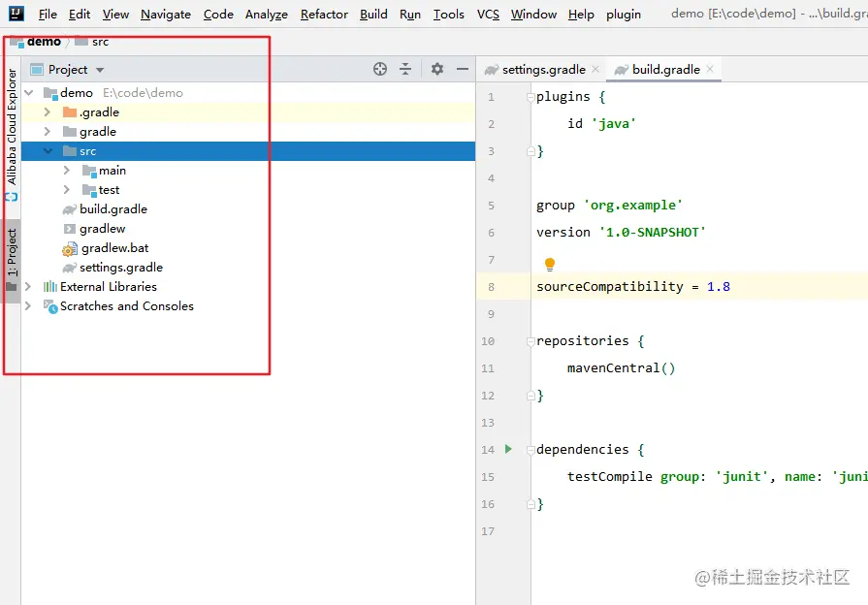Click the .gradle orange folder icon
Screen dimensions: 868x605
coord(70,112)
